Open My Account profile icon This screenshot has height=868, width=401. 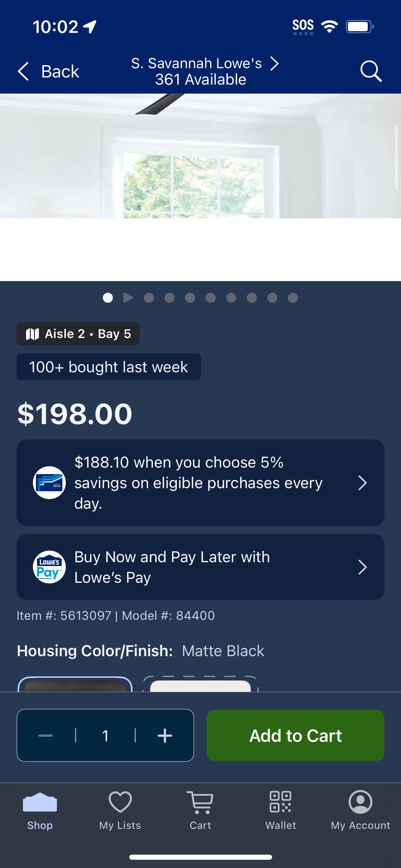click(x=361, y=802)
